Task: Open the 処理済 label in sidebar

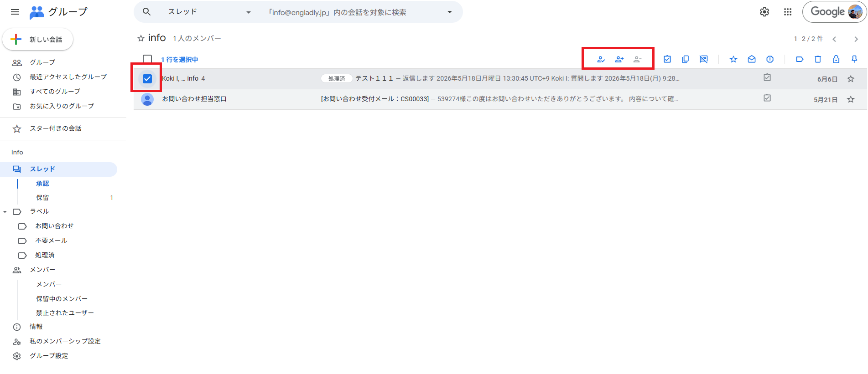Action: pos(45,255)
